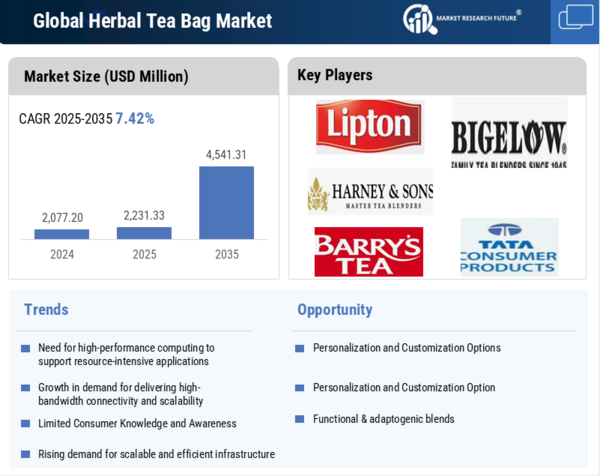Open the Harney & Sons logo
Viewport: 600px width, 476px height.
point(370,192)
